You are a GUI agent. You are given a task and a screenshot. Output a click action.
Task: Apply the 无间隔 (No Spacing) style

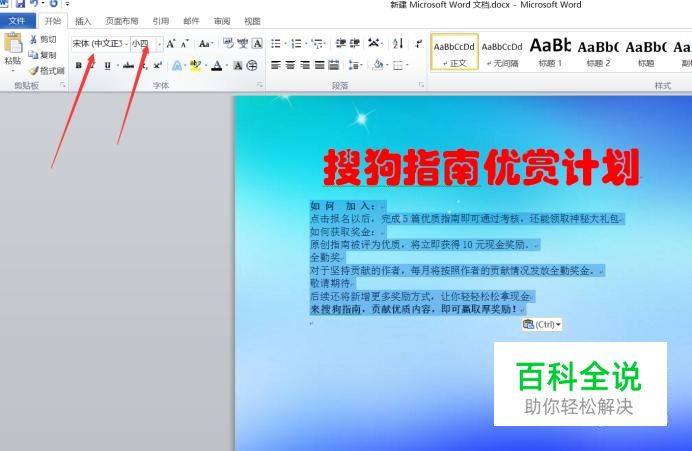pyautogui.click(x=502, y=53)
